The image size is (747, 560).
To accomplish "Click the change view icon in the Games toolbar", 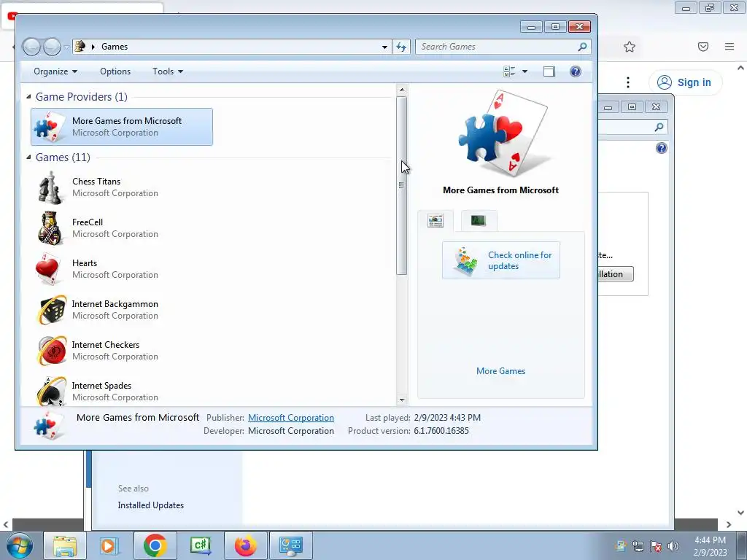I will click(509, 71).
